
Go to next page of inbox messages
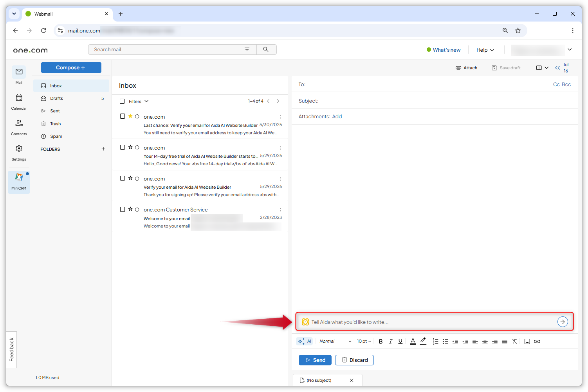[278, 101]
